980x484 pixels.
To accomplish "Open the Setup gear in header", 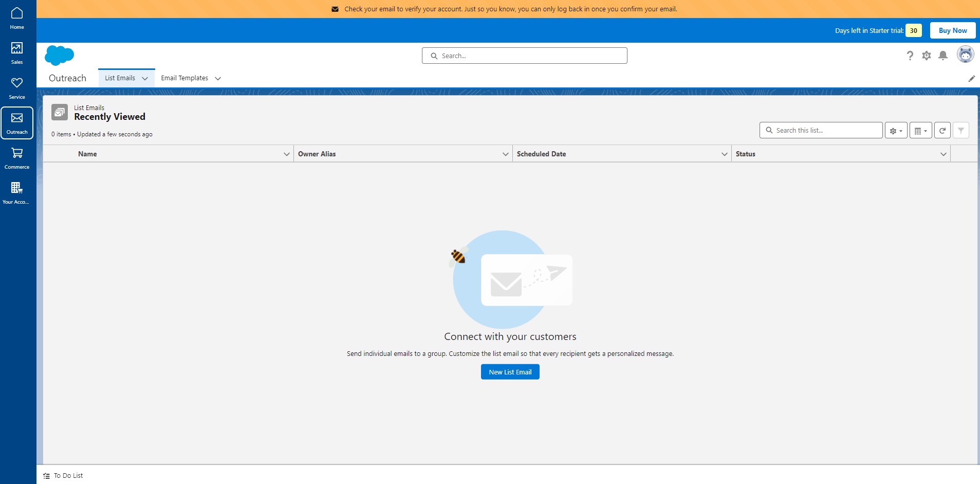I will 926,56.
